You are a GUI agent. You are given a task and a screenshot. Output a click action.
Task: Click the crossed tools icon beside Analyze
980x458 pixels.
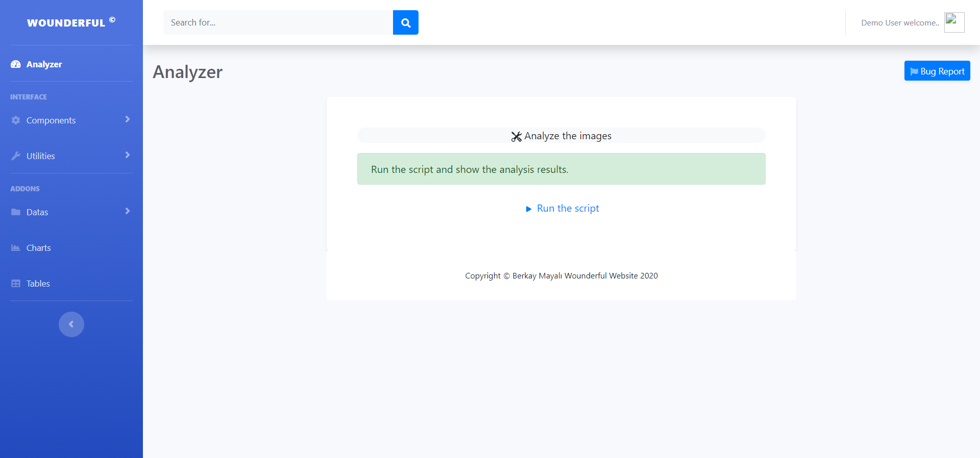pyautogui.click(x=516, y=137)
